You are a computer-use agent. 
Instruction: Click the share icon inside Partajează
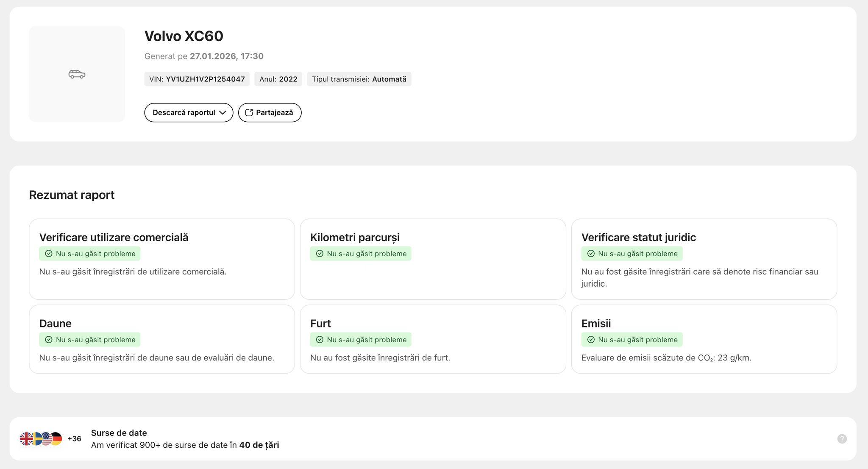click(x=249, y=113)
